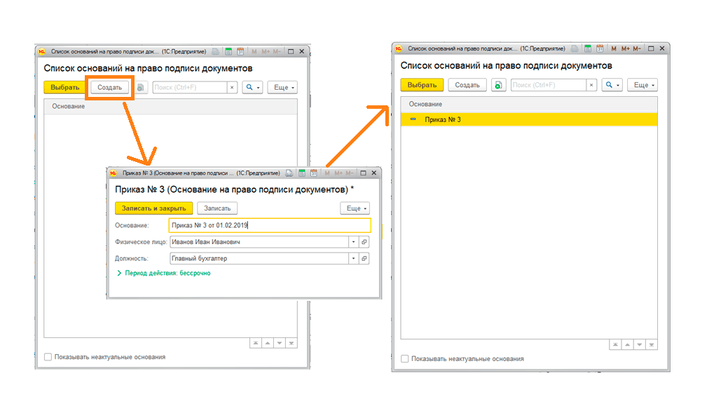The height and width of the screenshot is (411, 714).
Task: Click the move-up arrow under the left list
Action: point(268,343)
